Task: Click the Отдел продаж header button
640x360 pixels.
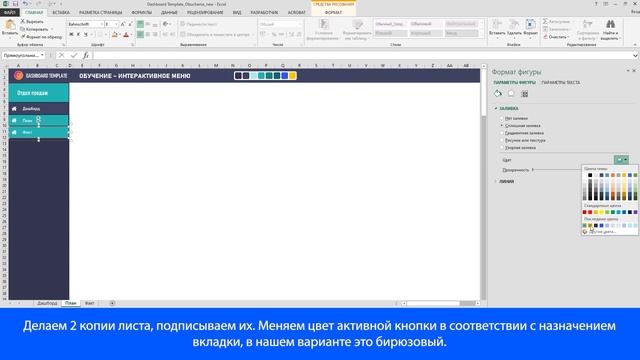Action: pos(39,93)
